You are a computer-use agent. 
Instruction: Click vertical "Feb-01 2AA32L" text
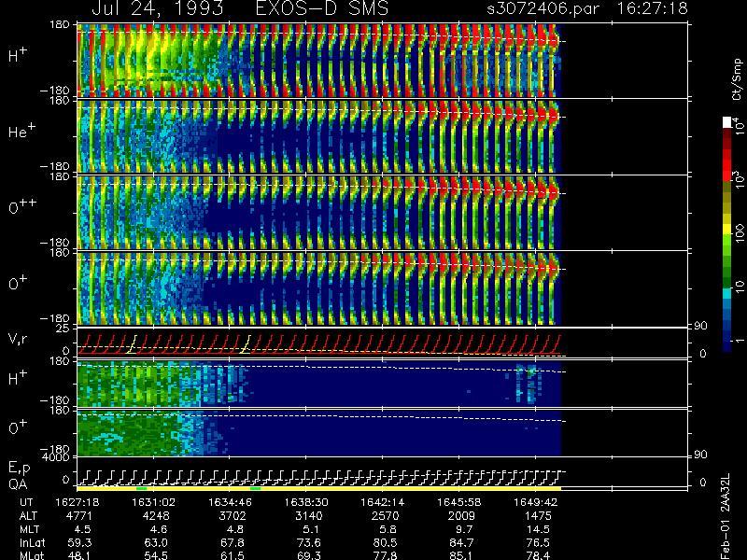[x=726, y=516]
